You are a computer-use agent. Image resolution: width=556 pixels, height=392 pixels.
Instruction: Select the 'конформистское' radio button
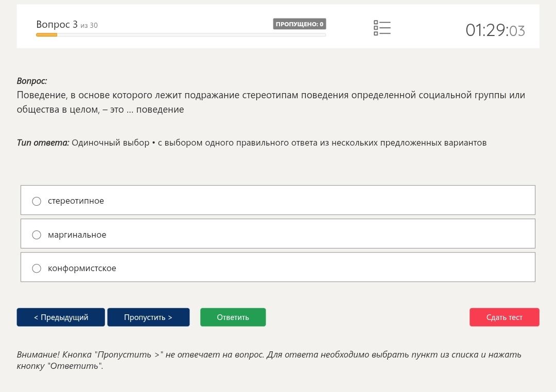37,269
